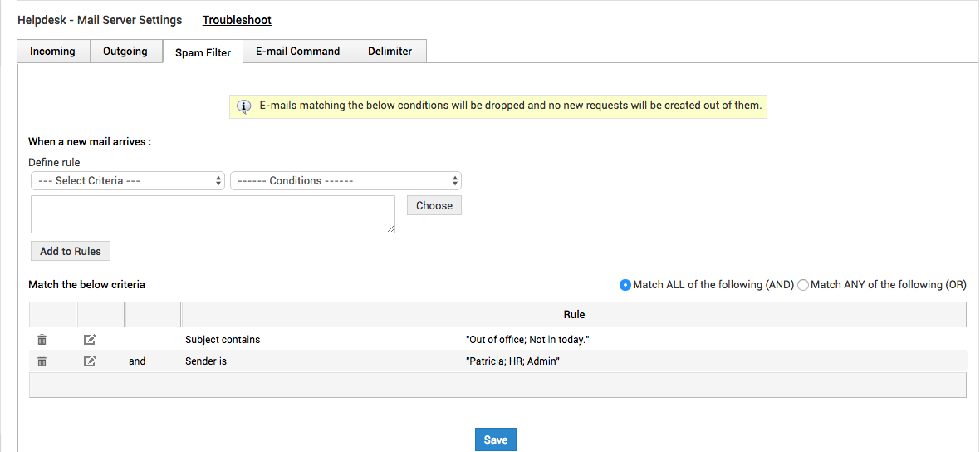The width and height of the screenshot is (980, 452).
Task: Edit the "Subject contains" rule
Action: (x=90, y=340)
